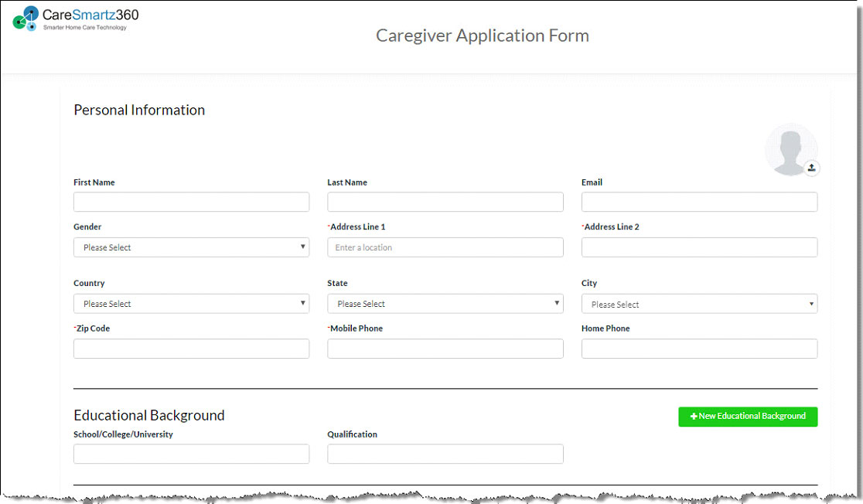This screenshot has height=504, width=863.
Task: Focus the Address Line 2 field
Action: 699,247
